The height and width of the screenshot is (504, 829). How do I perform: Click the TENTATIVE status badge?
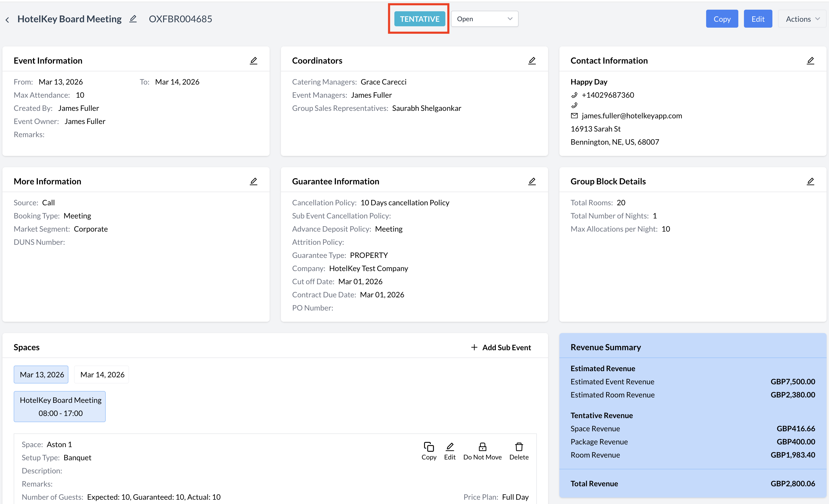(419, 19)
